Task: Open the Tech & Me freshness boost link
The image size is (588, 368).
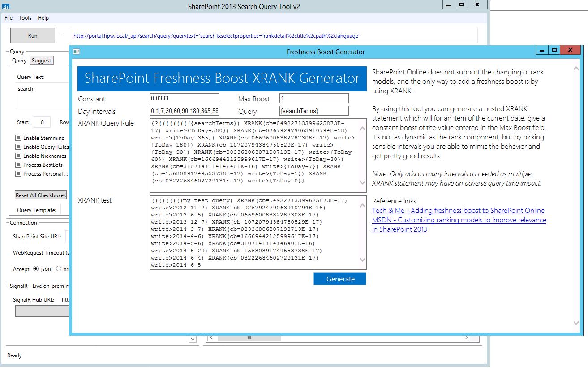Action: point(459,211)
